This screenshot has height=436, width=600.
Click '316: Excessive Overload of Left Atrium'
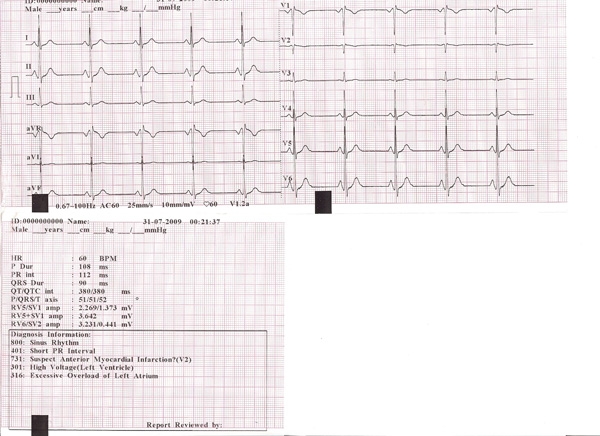(85, 376)
